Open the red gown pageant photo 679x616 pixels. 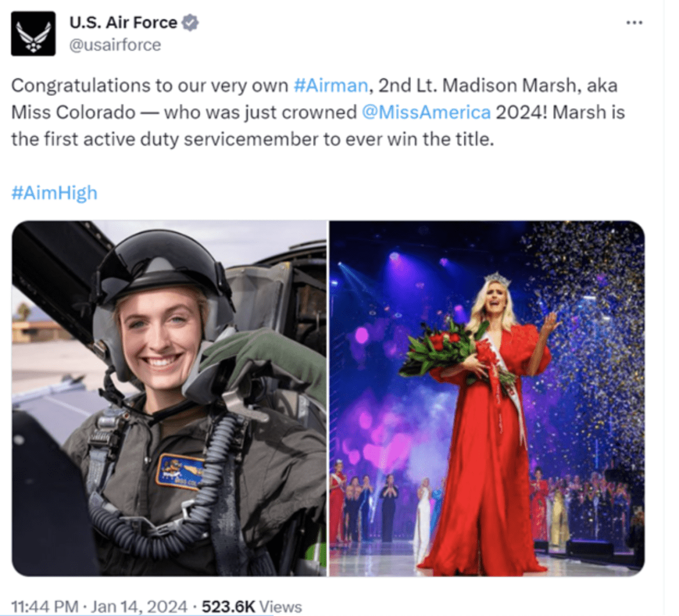coord(487,398)
